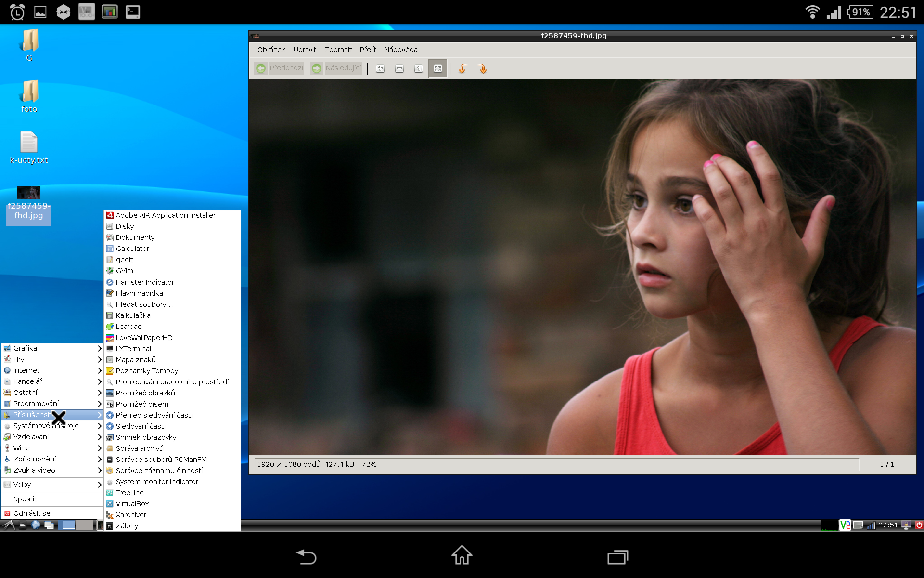The image size is (924, 578).
Task: Launch Galculator
Action: click(x=172, y=249)
